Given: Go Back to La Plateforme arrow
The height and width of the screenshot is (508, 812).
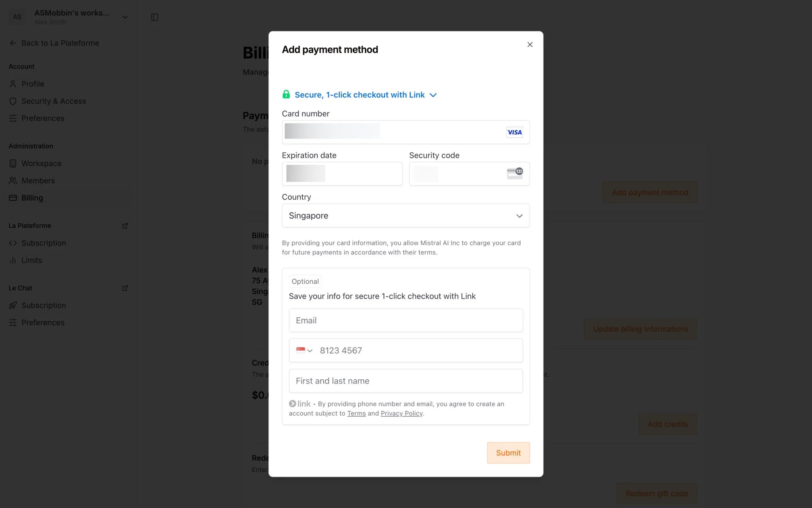Looking at the screenshot, I should point(13,43).
